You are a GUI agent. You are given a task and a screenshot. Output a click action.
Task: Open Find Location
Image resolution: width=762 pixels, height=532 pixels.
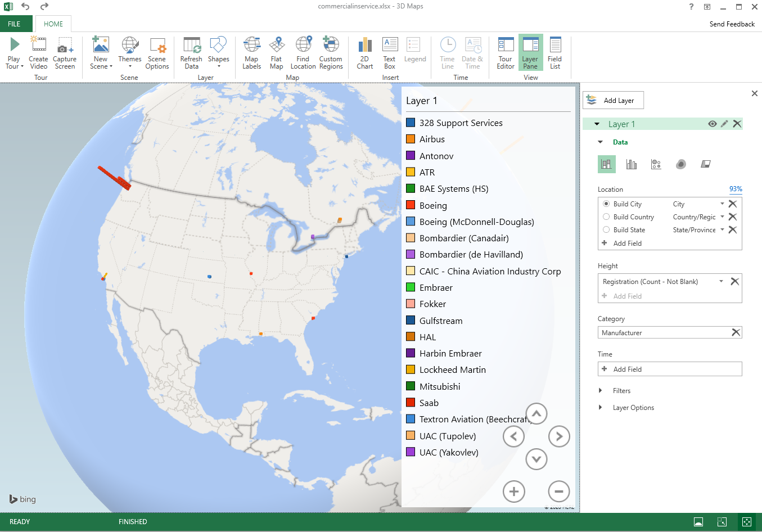point(303,53)
